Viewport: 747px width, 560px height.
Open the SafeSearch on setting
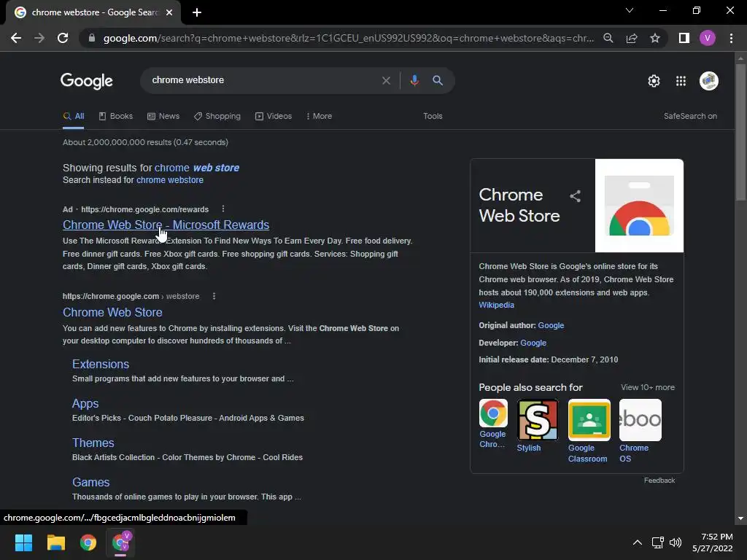coord(690,116)
